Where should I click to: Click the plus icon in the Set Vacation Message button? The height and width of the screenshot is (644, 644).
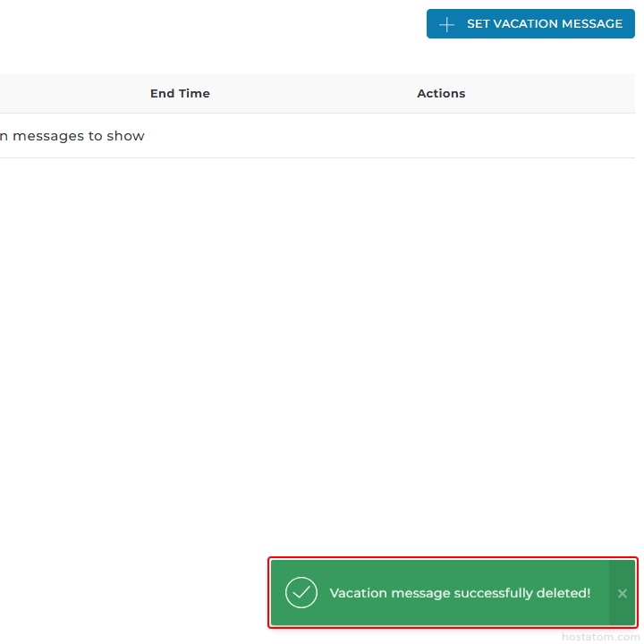[447, 24]
